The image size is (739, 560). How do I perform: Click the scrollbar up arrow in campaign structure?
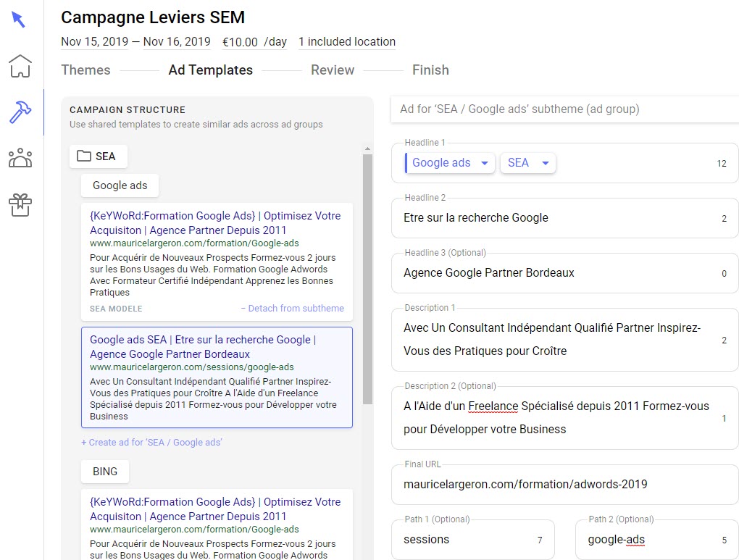pos(367,149)
